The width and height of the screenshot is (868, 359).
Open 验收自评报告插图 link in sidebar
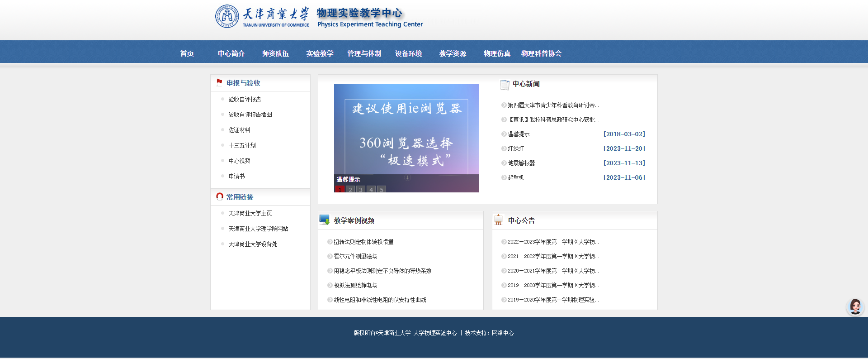coord(250,115)
